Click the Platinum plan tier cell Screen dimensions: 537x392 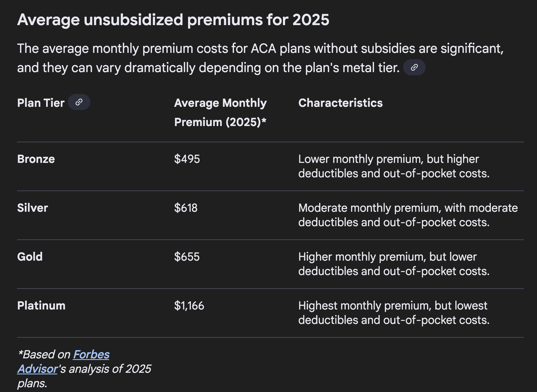coord(41,305)
